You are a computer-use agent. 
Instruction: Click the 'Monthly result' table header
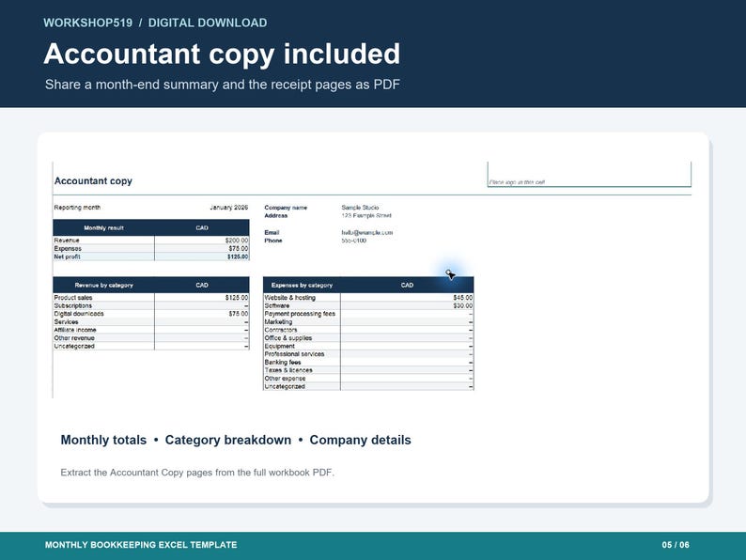pos(103,228)
